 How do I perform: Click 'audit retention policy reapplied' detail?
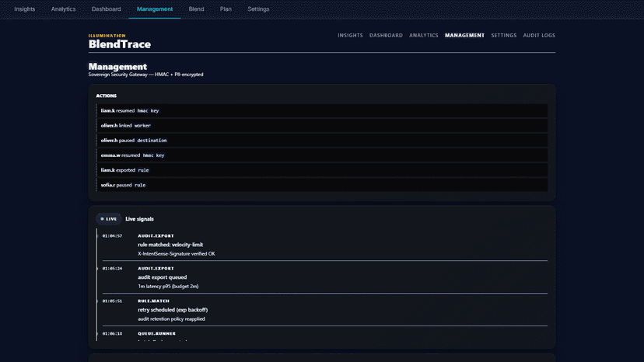click(x=171, y=319)
